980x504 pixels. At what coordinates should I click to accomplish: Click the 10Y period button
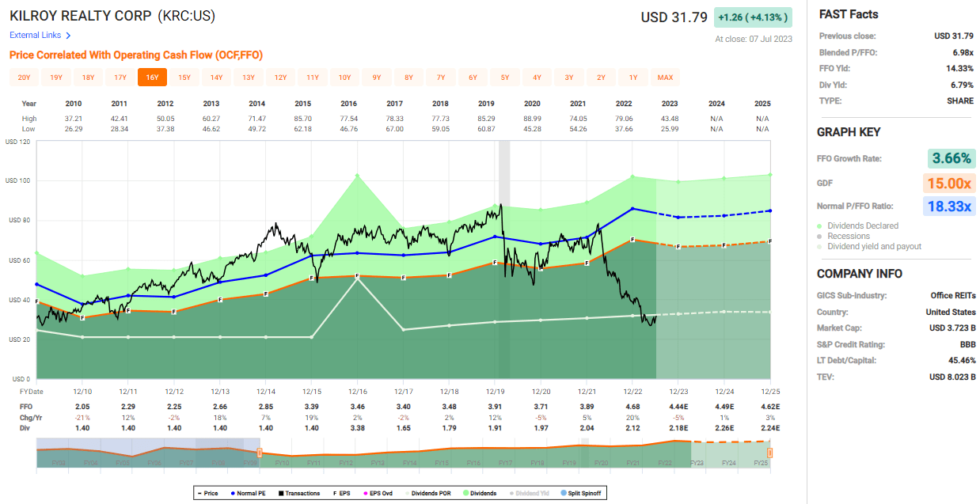click(344, 77)
